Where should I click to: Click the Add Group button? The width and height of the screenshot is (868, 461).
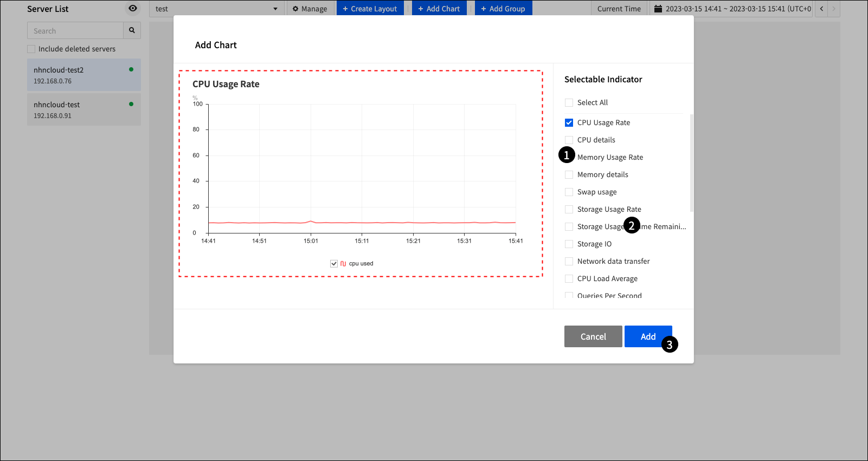(503, 9)
